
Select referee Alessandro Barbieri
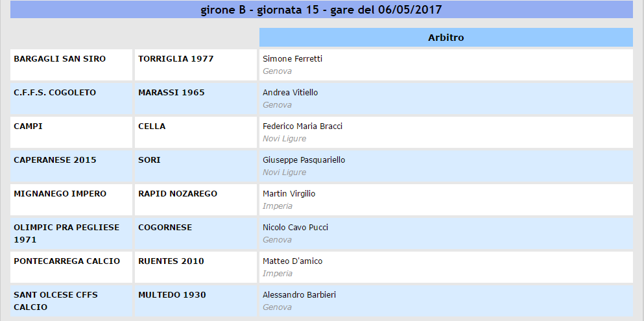(x=300, y=294)
